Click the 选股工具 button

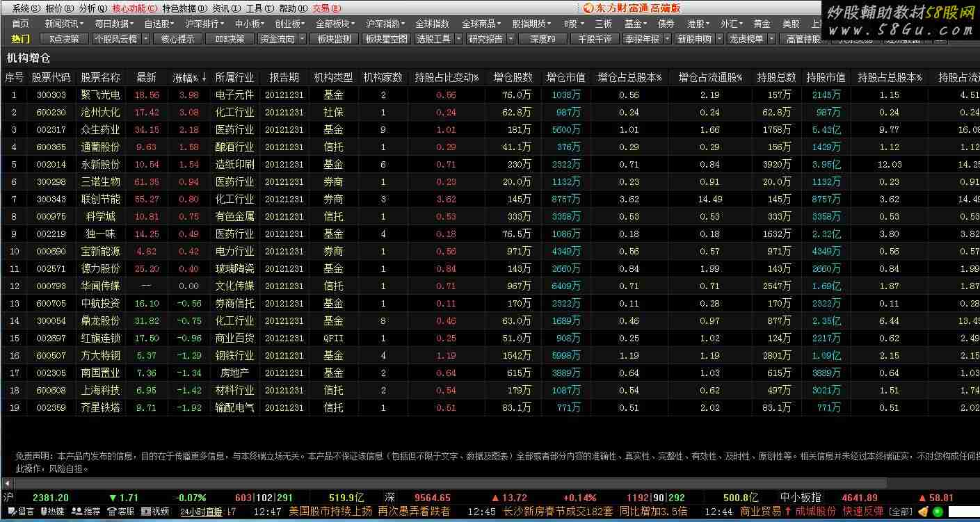(438, 39)
